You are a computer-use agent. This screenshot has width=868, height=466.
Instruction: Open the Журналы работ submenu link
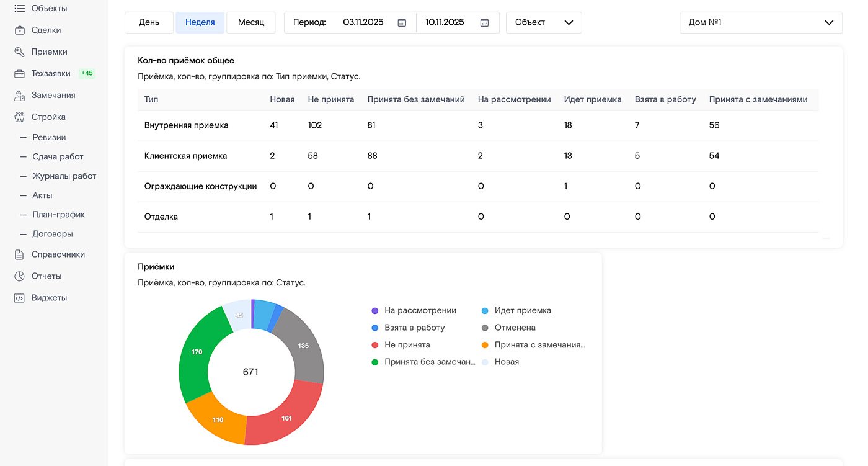pos(64,176)
